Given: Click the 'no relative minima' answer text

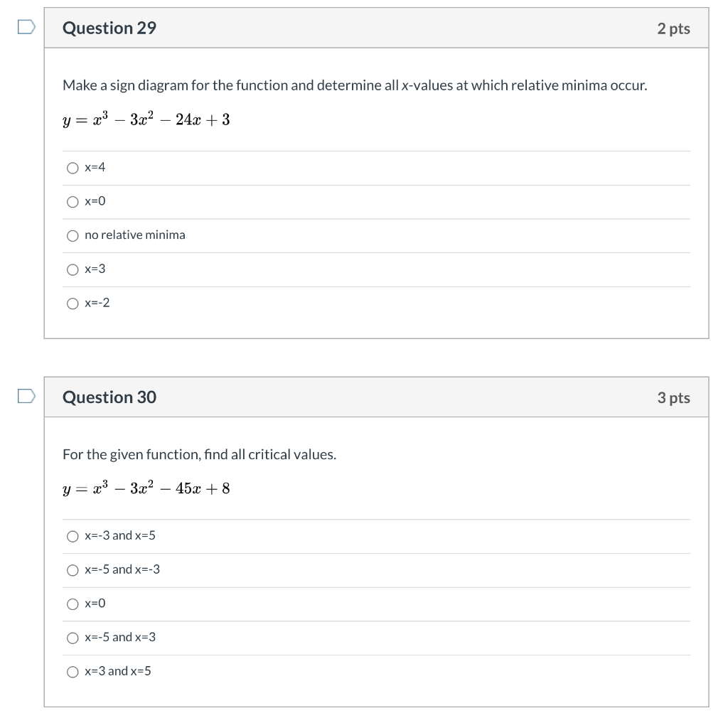Looking at the screenshot, I should 134,235.
